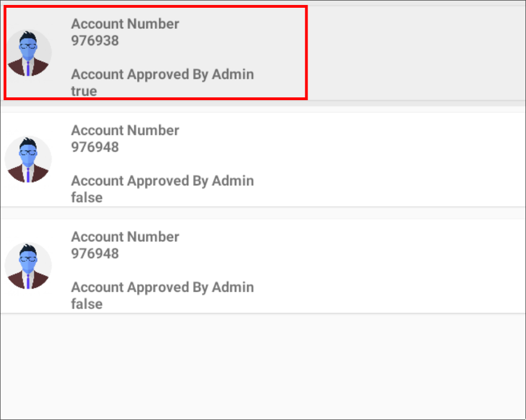Click "Account Approved By Admin" in the top row

(162, 74)
